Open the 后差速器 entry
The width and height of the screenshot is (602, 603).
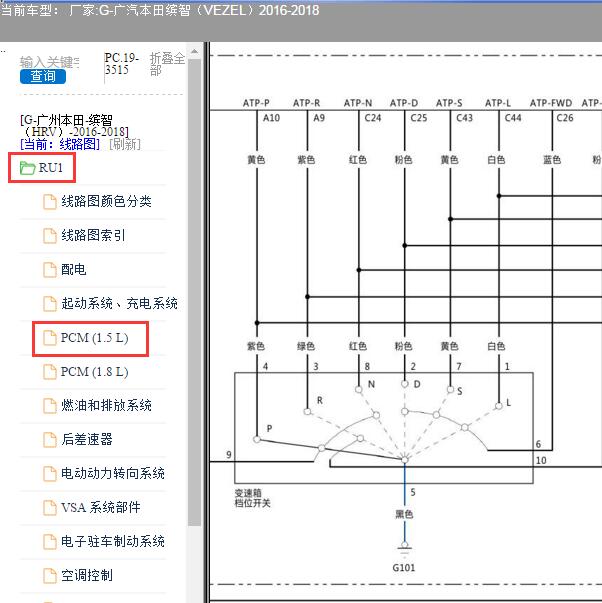pyautogui.click(x=87, y=439)
